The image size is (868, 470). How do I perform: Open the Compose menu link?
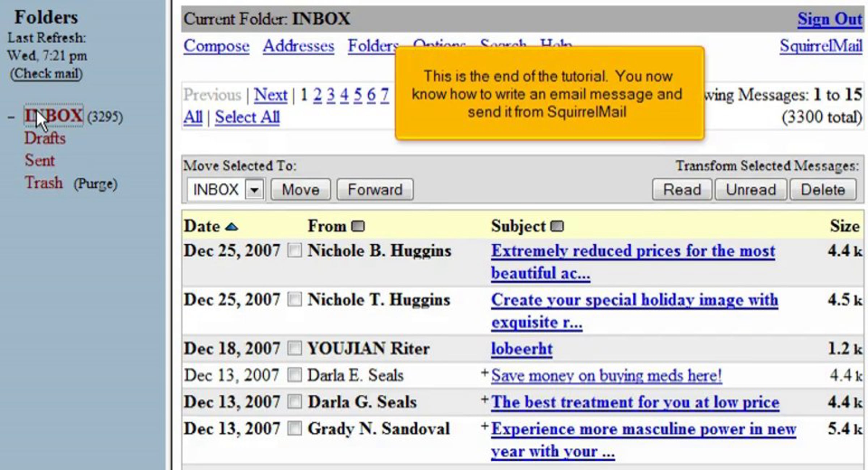point(216,46)
